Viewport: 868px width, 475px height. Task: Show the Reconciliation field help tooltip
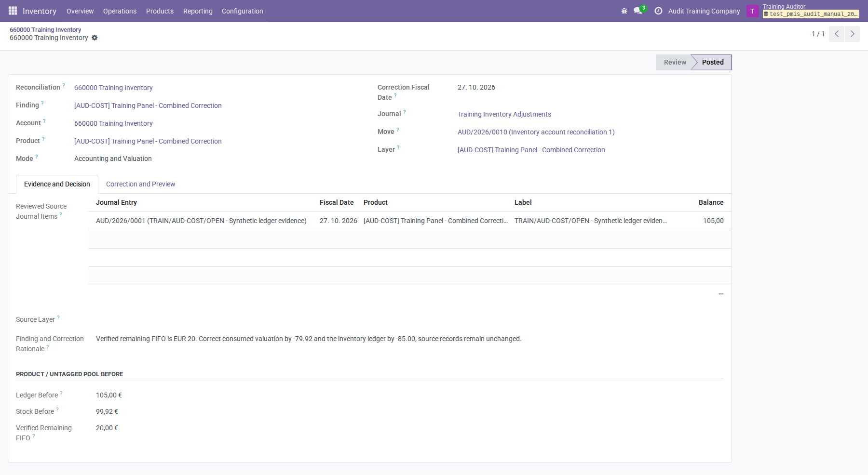pyautogui.click(x=64, y=85)
